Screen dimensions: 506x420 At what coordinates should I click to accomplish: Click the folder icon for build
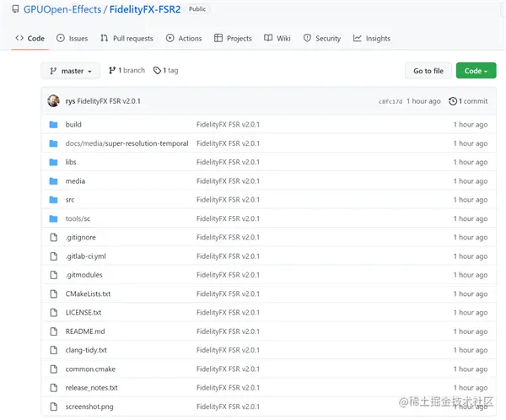pyautogui.click(x=54, y=124)
